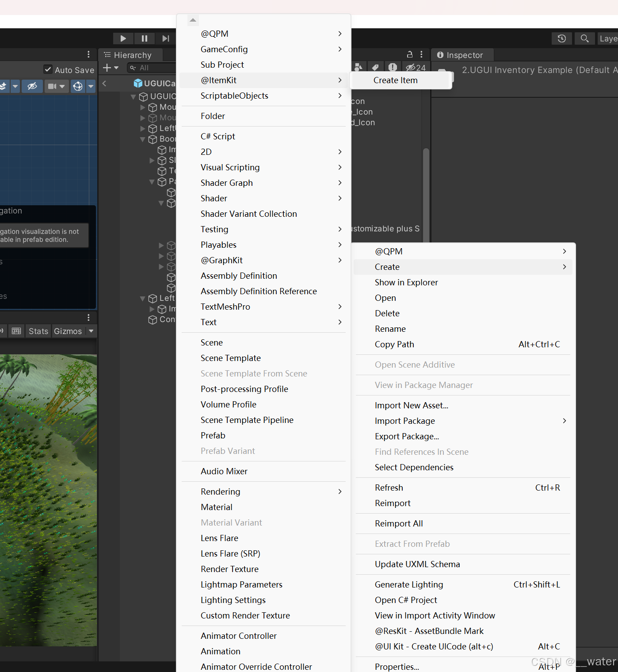Screen dimensions: 618x672
Task: Choose Reimport All
Action: pos(463,523)
